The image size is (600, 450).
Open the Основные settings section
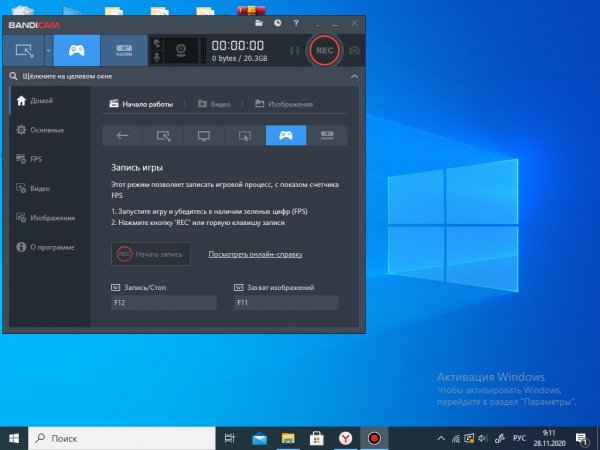click(x=50, y=130)
